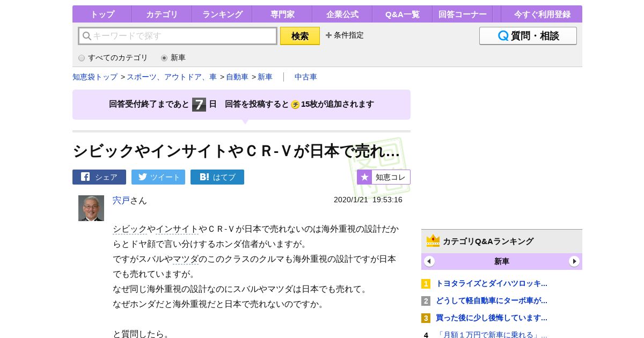This screenshot has width=644, height=338.
Task: Go to the 知恵袋トップ breadcrumb
Action: [95, 77]
